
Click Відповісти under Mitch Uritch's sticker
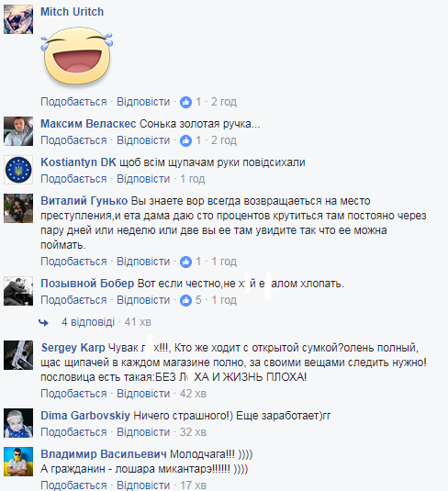pyautogui.click(x=143, y=102)
